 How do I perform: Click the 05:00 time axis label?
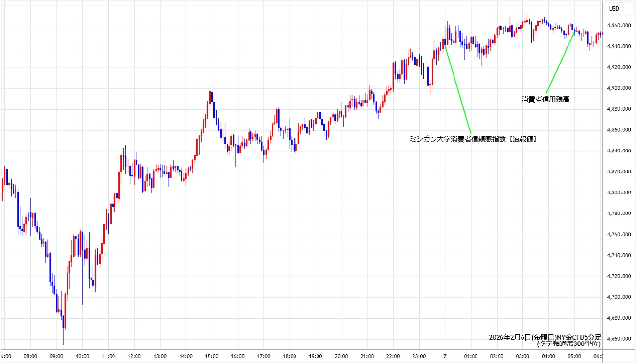pyautogui.click(x=574, y=356)
